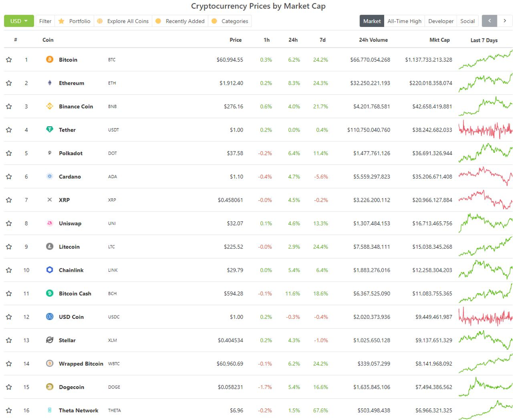The width and height of the screenshot is (529, 420).
Task: Click Theta Network 7d value 67.6%
Action: tap(321, 410)
